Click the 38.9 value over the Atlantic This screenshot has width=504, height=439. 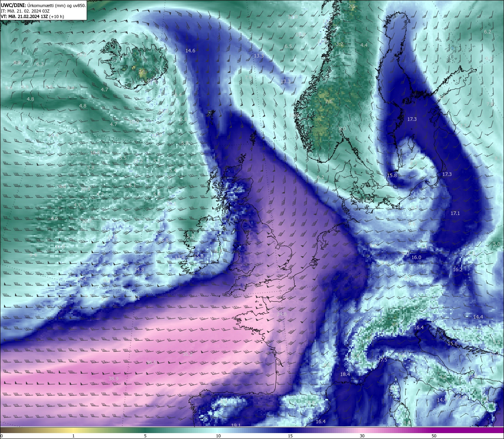[113, 379]
